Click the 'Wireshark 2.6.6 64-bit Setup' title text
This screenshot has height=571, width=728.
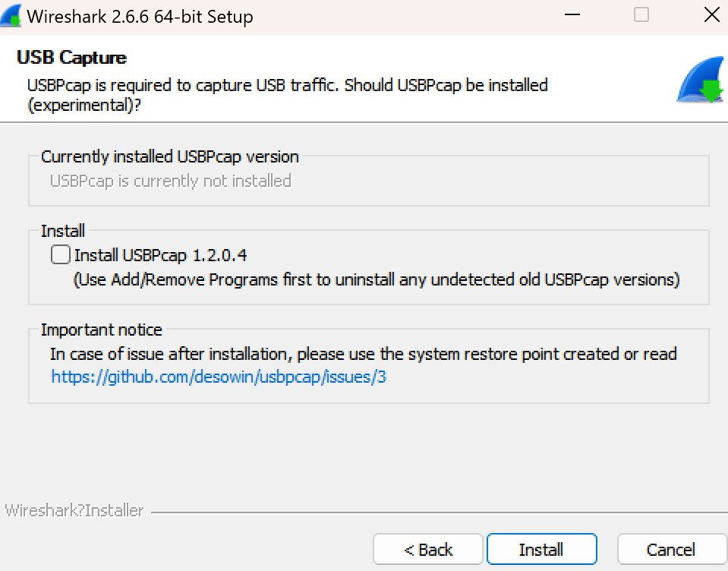tap(140, 17)
